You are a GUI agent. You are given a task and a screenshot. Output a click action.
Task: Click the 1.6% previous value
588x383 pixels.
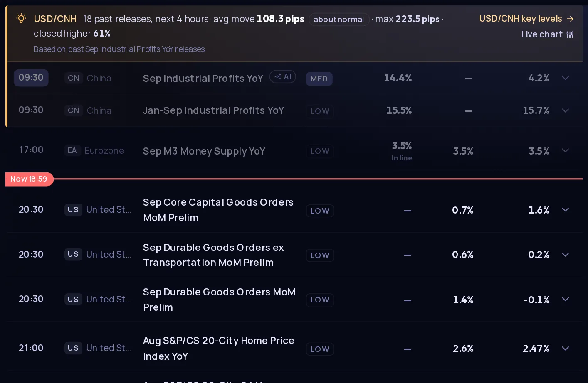coord(539,210)
